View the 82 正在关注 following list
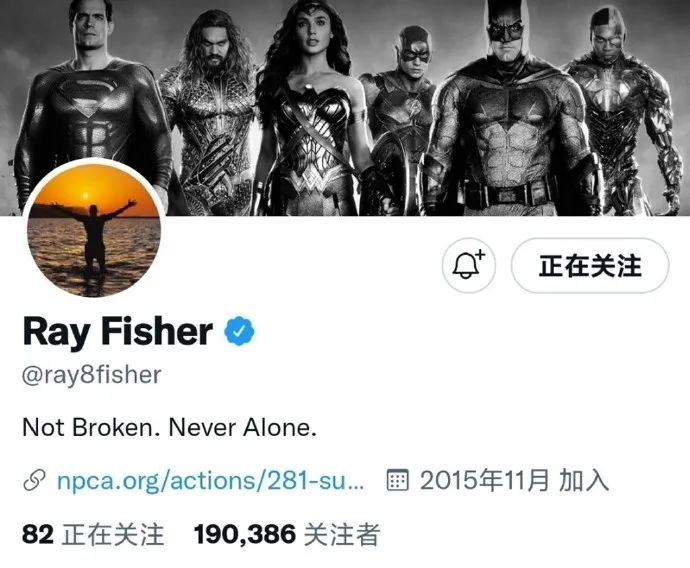 93,535
